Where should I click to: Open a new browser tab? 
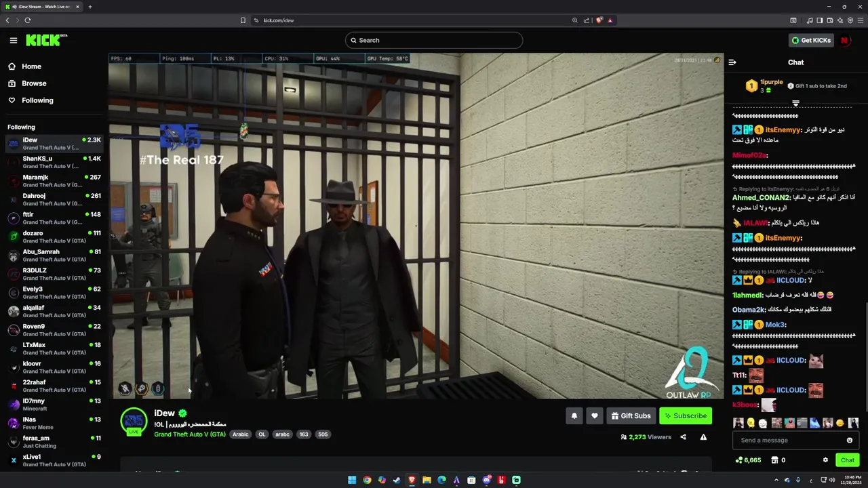[x=90, y=7]
